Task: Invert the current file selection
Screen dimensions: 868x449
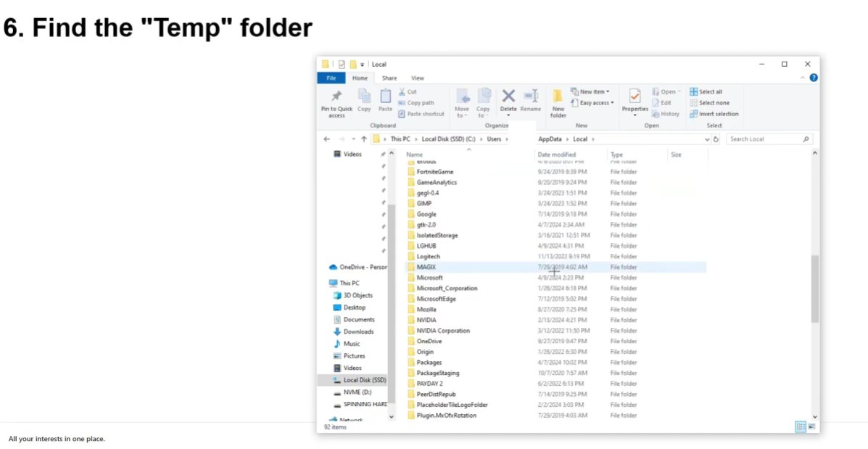Action: tap(714, 113)
